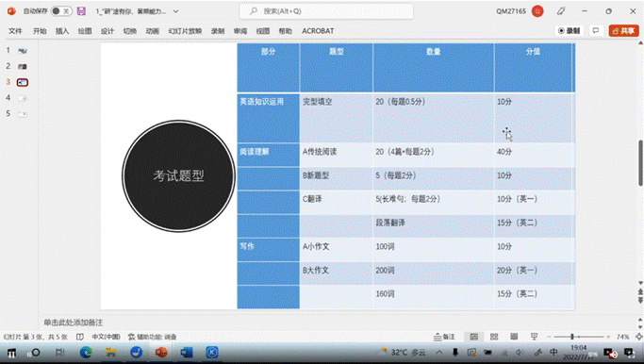Image resolution: width=644 pixels, height=364 pixels.
Task: Switch to Reading view icon
Action: click(x=514, y=337)
